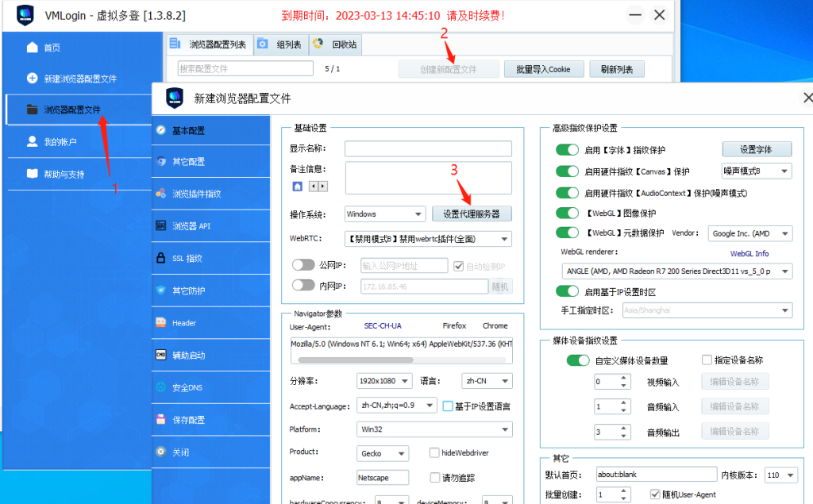Image resolution: width=813 pixels, height=504 pixels.
Task: Click the user icon beside 我的账户
Action: (x=32, y=141)
